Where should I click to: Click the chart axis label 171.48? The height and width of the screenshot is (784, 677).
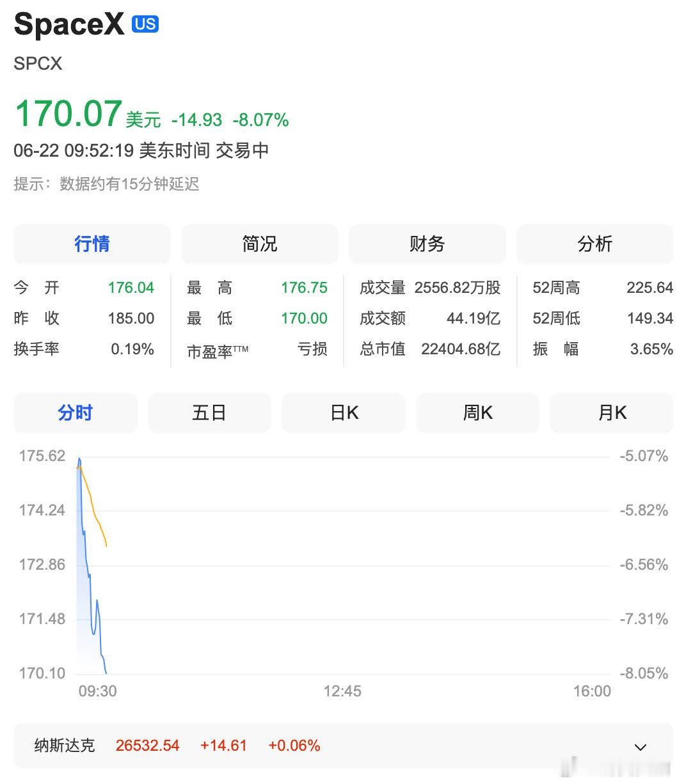pos(42,619)
